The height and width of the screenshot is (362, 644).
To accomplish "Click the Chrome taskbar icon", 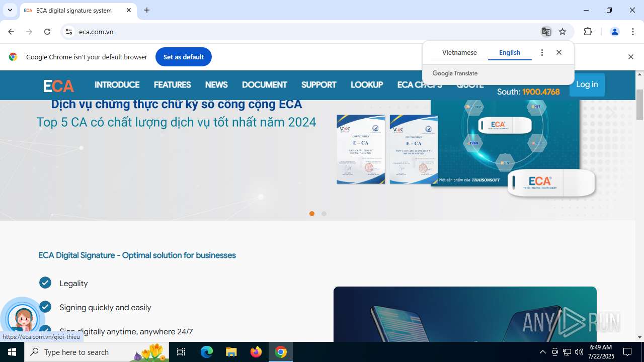I will point(281,352).
